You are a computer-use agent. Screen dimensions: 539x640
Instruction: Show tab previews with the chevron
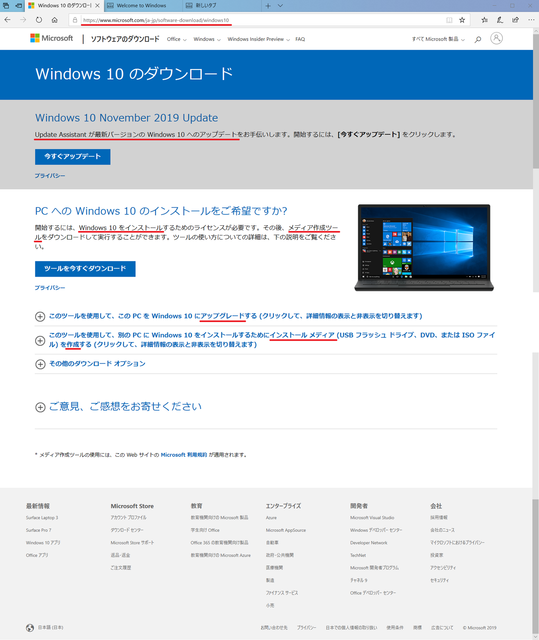pyautogui.click(x=280, y=6)
